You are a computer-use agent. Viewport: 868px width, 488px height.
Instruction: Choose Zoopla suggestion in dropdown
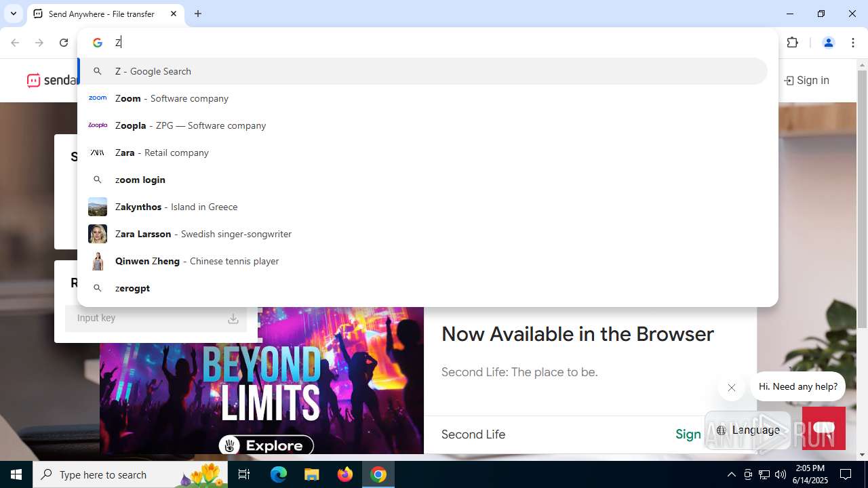tap(422, 125)
